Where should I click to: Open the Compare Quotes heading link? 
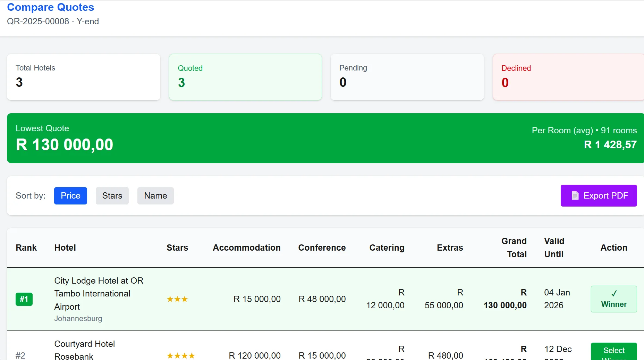click(x=51, y=7)
